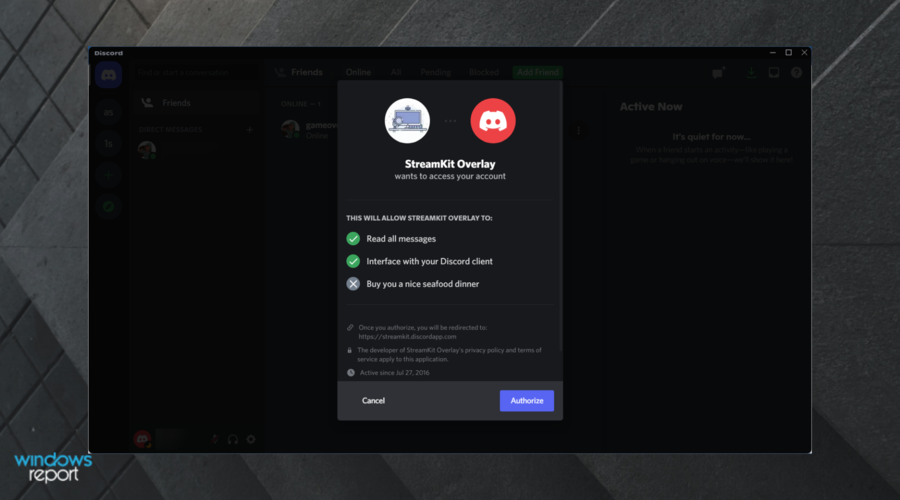Image resolution: width=900 pixels, height=500 pixels.
Task: Select the 'as' server in the sidebar
Action: pyautogui.click(x=108, y=113)
